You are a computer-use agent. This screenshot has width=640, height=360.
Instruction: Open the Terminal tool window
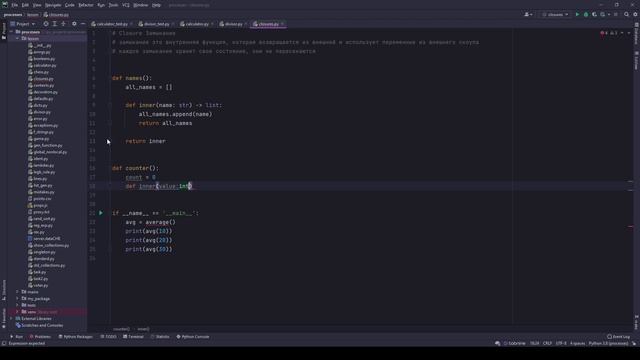point(133,337)
